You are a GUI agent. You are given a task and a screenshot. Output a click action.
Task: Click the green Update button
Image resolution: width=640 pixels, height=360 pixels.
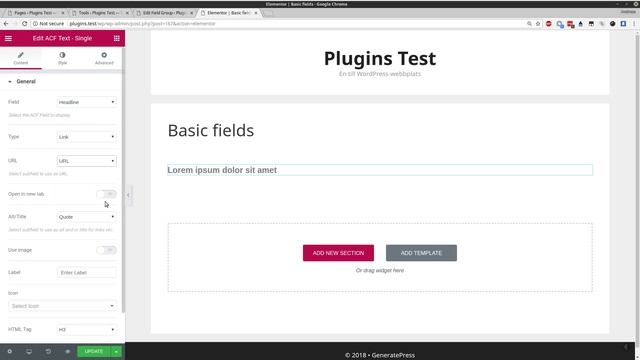[94, 351]
